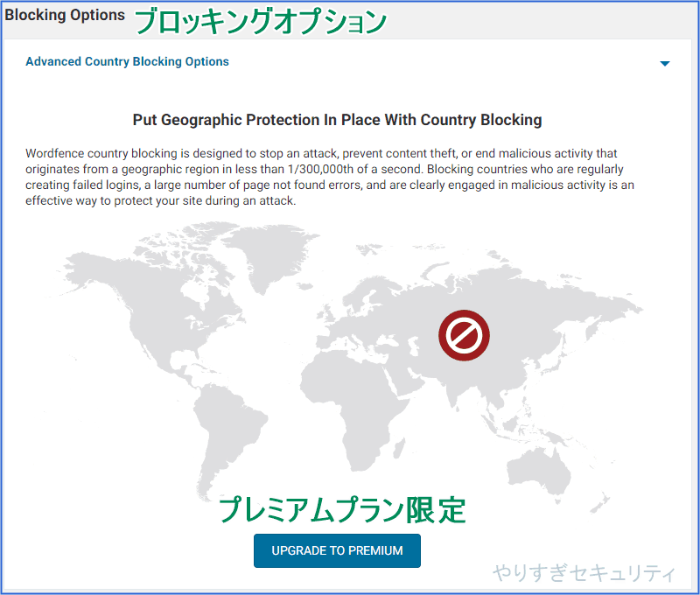
Task: Click the UPGRADE TO PREMIUM button
Action: 337,550
